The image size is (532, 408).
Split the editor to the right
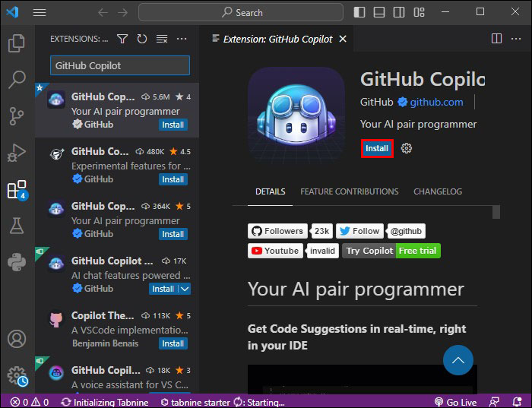[x=496, y=39]
